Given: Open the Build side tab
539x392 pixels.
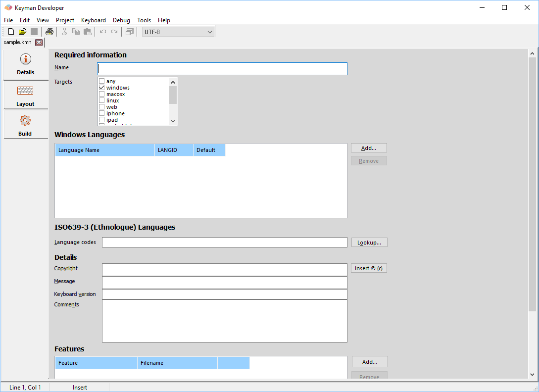Looking at the screenshot, I should [25, 125].
